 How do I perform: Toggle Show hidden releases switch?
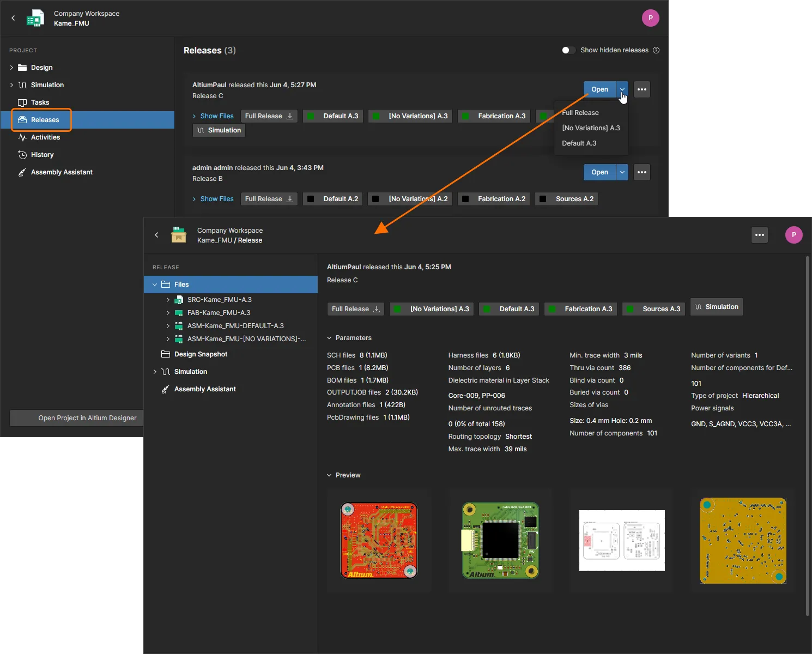tap(568, 50)
